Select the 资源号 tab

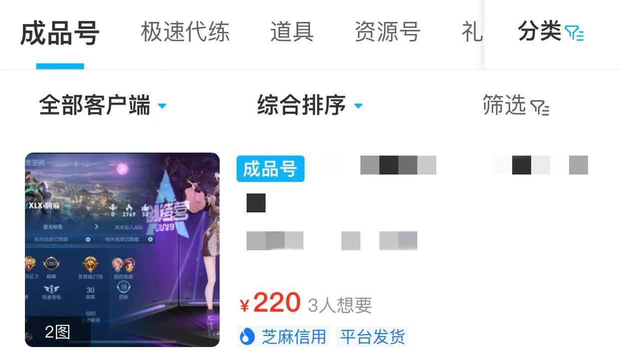coord(387,32)
